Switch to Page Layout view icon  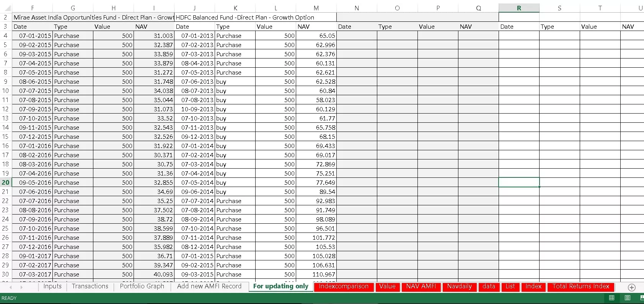coord(628,298)
